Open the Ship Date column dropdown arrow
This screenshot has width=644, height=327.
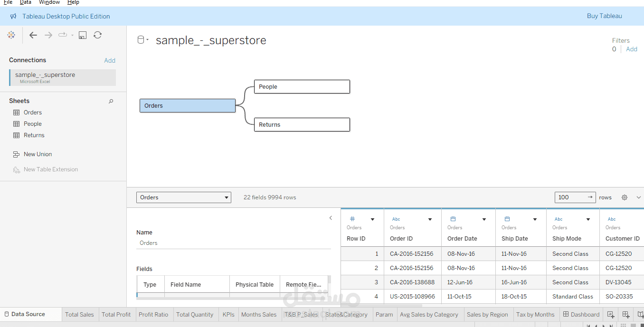pos(535,219)
